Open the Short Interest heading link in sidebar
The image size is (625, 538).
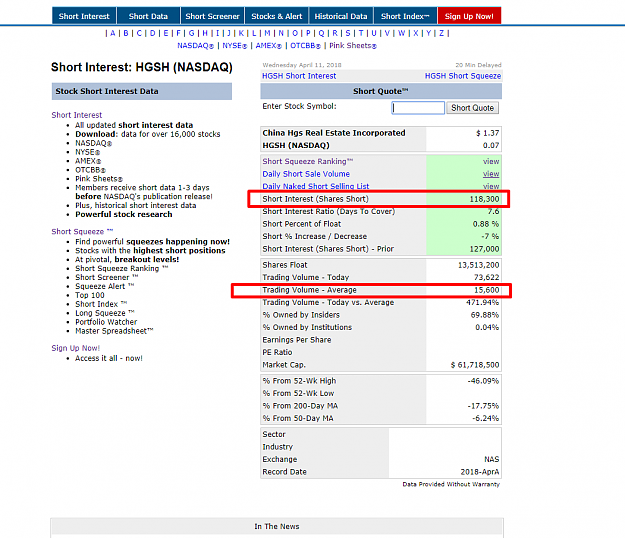(77, 115)
